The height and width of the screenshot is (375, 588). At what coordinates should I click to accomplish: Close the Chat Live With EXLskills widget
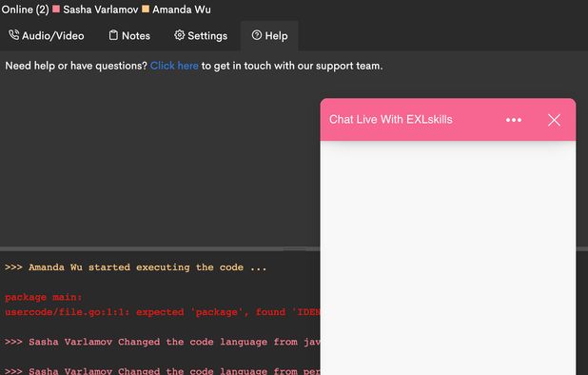click(554, 120)
